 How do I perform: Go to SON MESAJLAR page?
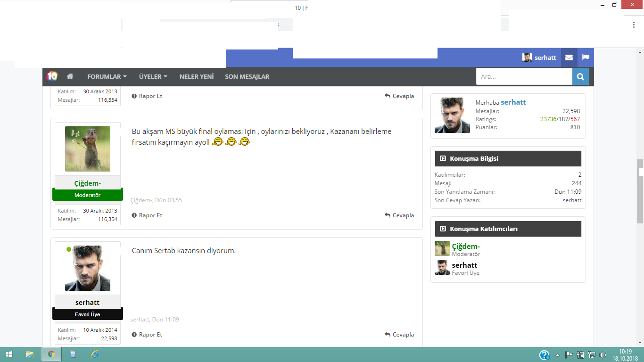tap(247, 76)
